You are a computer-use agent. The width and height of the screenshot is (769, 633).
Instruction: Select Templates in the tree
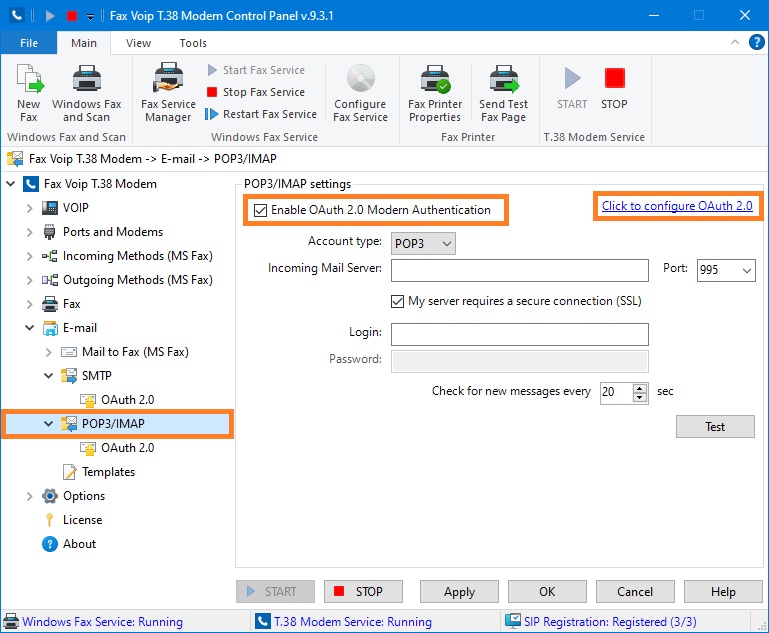[108, 472]
